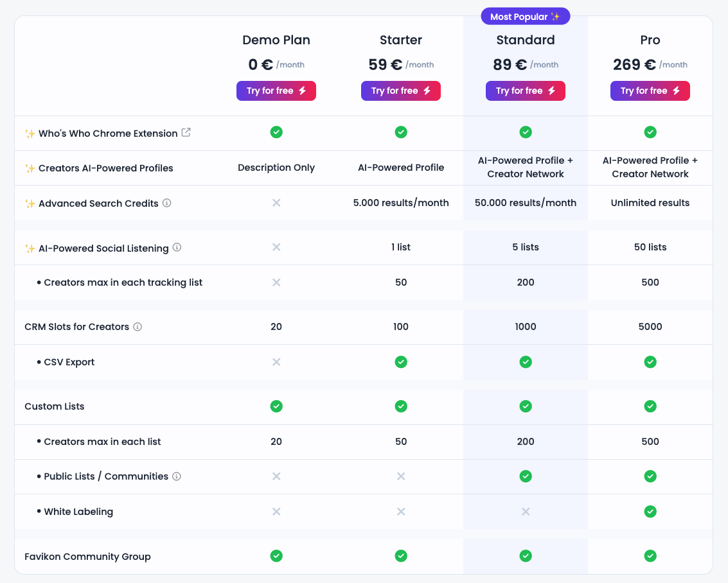Click the green check for Standard Public Lists

[x=525, y=476]
